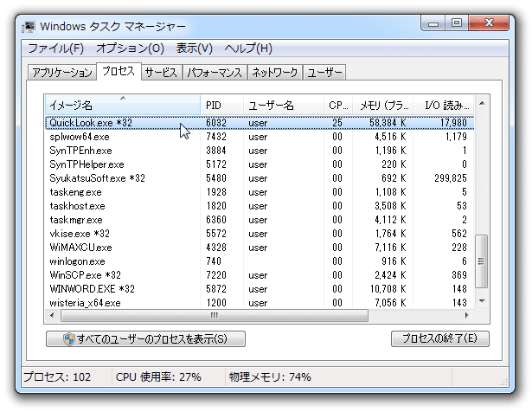Open the パフォーマンス tab
Image resolution: width=532 pixels, height=412 pixels.
point(215,73)
